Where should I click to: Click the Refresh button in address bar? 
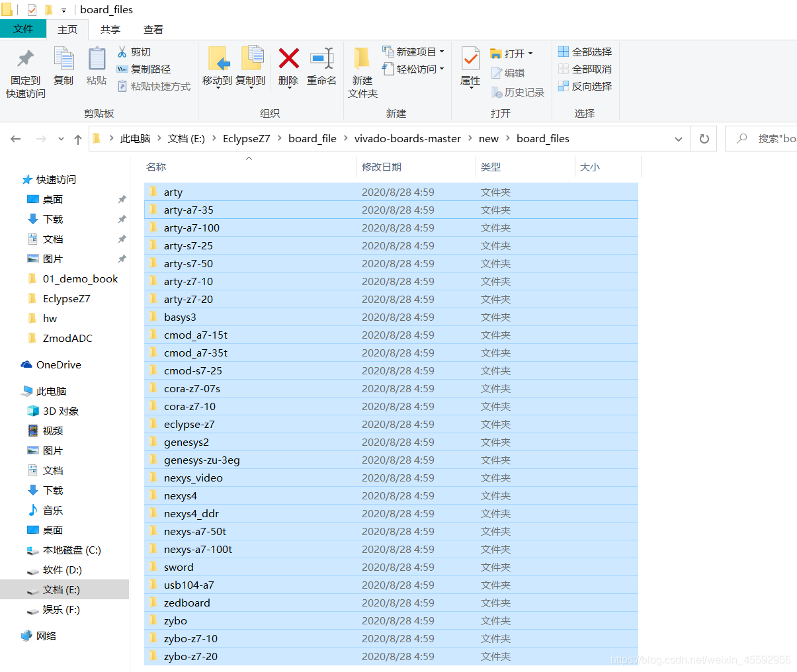click(704, 139)
